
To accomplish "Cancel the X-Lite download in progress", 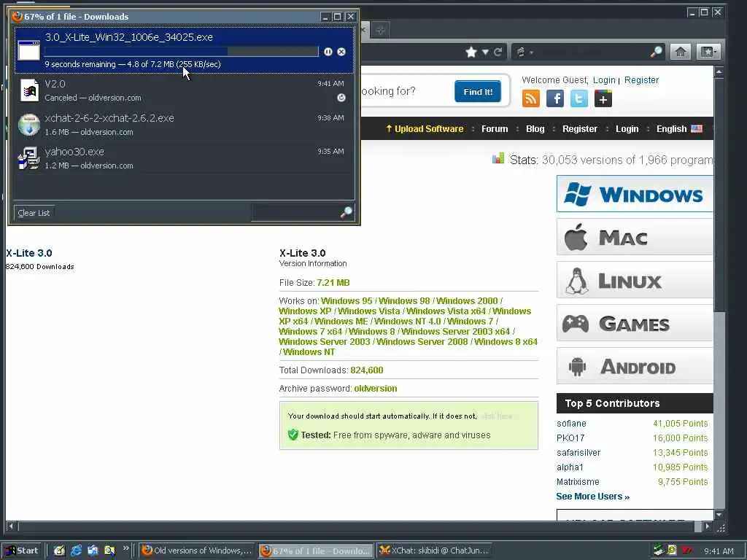I will tap(341, 52).
